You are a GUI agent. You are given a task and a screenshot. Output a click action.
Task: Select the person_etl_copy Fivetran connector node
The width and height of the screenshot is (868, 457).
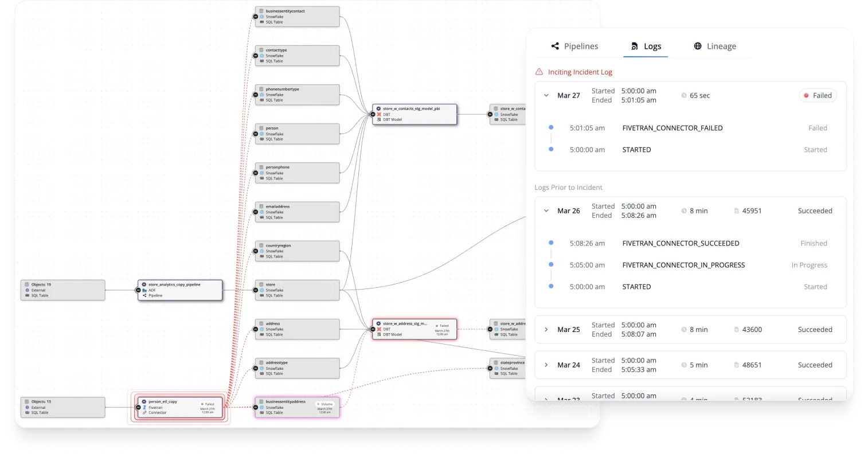pyautogui.click(x=180, y=407)
